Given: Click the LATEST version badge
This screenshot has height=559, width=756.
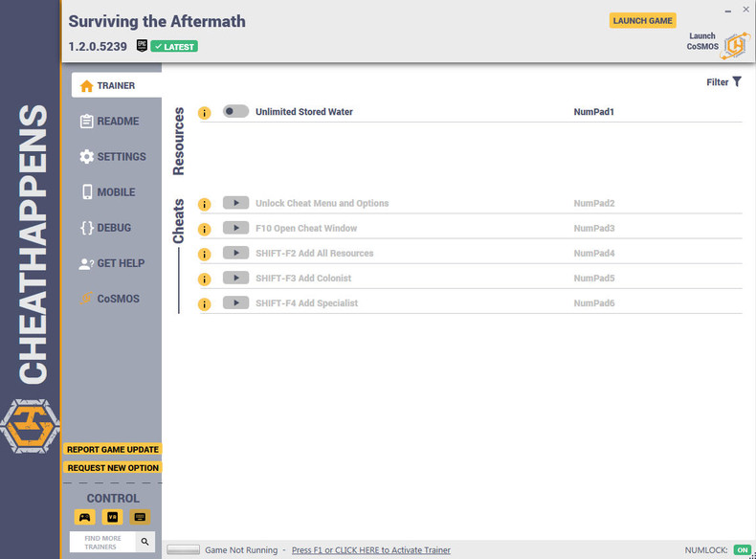Looking at the screenshot, I should tap(174, 47).
